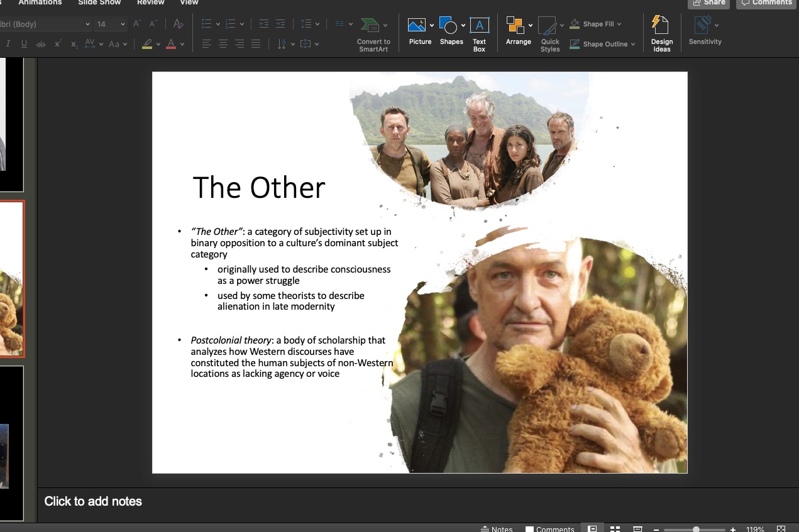The width and height of the screenshot is (799, 532).
Task: Align text to the right
Action: pos(239,44)
